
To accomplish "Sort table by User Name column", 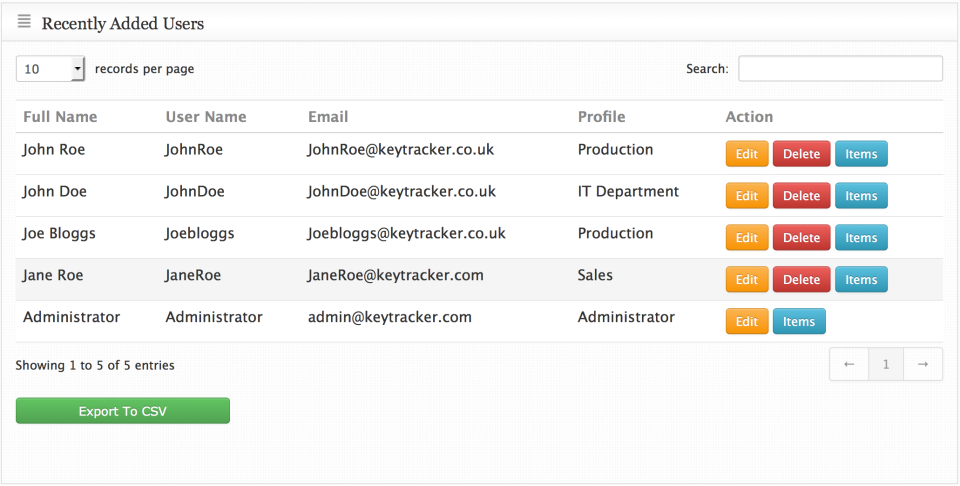I will pyautogui.click(x=205, y=117).
